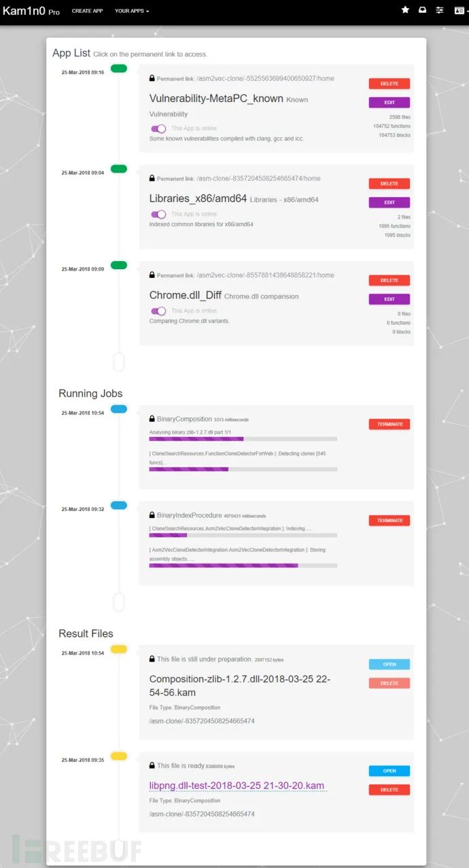469x868 pixels.
Task: Click the lock icon beside the BinaryComposition job
Action: (x=152, y=419)
